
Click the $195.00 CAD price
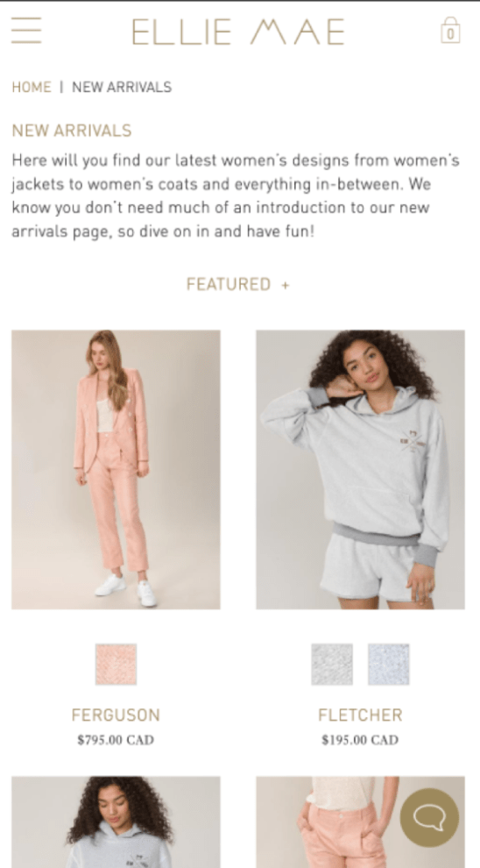(x=360, y=740)
